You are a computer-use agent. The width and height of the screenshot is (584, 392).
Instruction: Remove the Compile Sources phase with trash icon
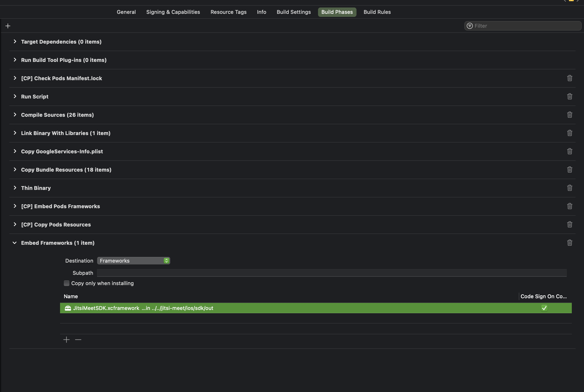(x=569, y=115)
